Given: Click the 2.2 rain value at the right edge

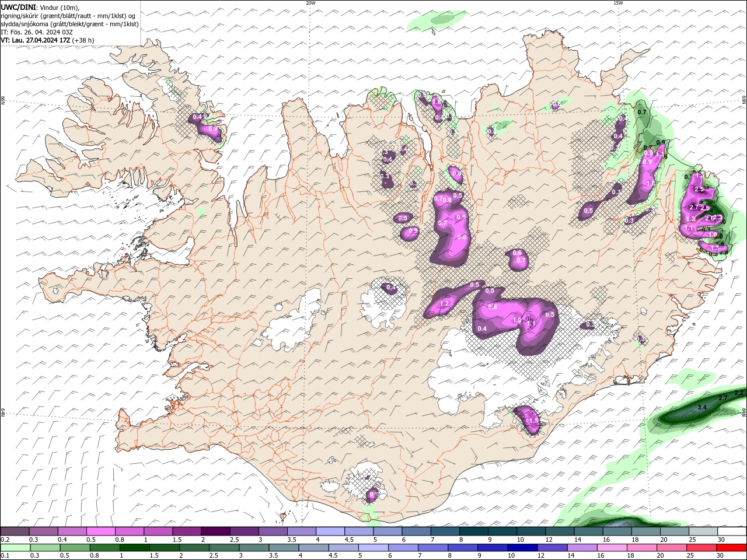Looking at the screenshot, I should coord(738,393).
